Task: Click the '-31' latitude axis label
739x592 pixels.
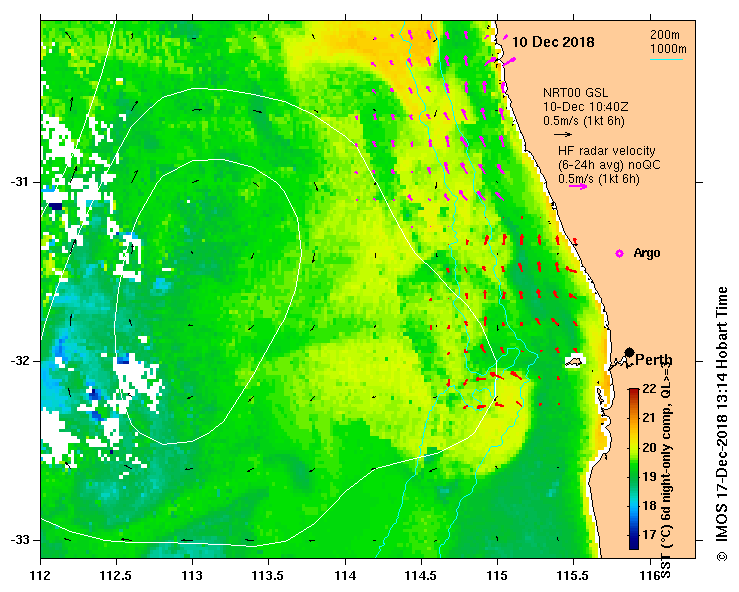Action: click(19, 182)
